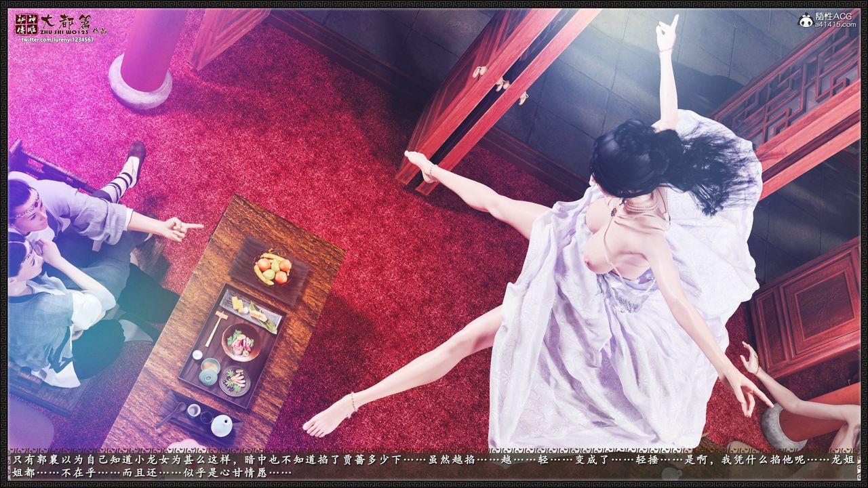Open the twitter.com/lurenyi1234567 link
This screenshot has width=868, height=488.
coord(57,39)
